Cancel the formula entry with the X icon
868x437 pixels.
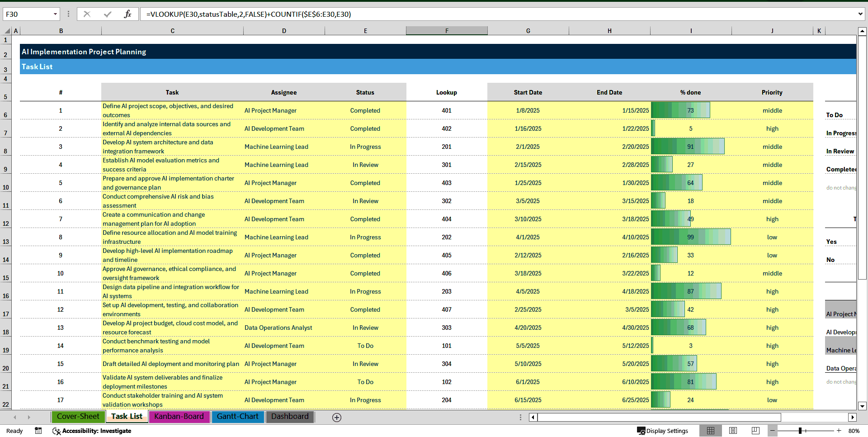87,14
